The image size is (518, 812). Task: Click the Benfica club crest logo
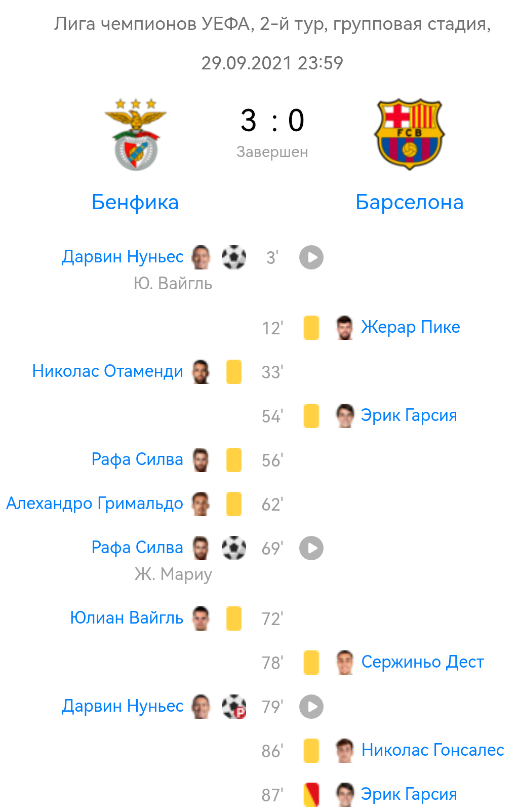click(135, 135)
